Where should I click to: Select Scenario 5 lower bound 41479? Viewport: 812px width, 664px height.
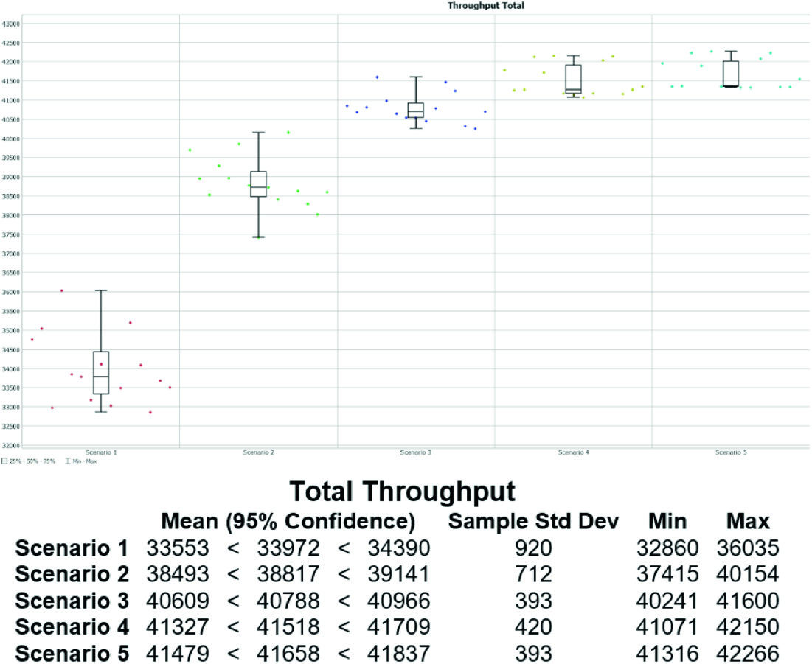pos(178,653)
